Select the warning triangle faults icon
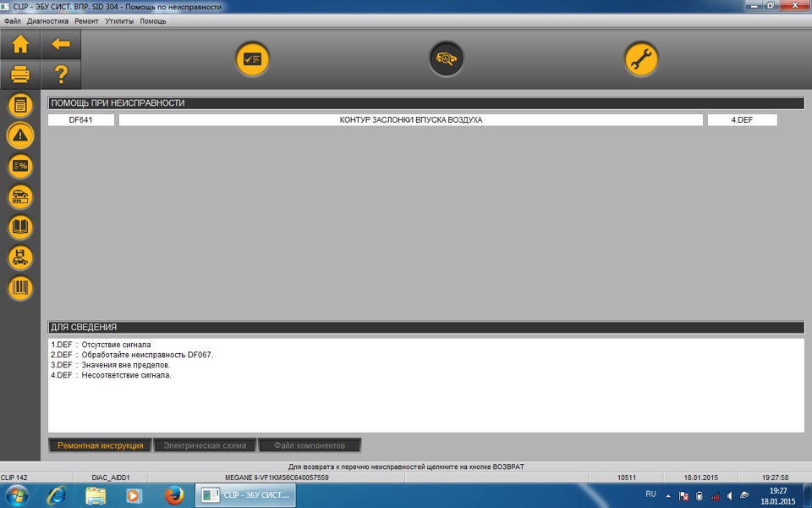812x508 pixels. [x=20, y=135]
